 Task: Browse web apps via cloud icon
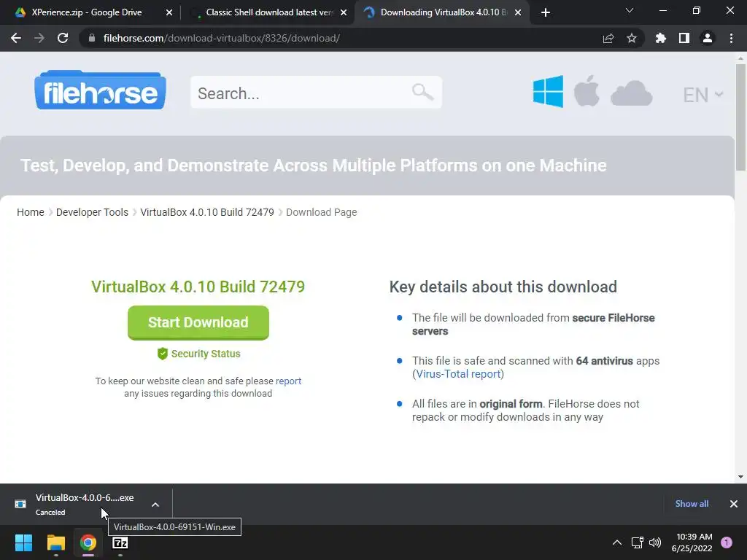[631, 93]
